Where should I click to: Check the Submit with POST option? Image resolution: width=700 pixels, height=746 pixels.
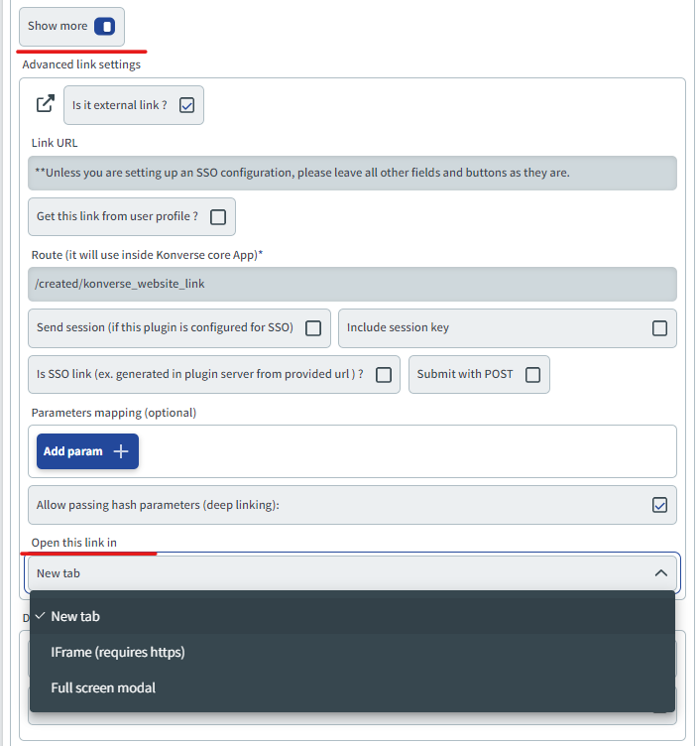click(533, 374)
